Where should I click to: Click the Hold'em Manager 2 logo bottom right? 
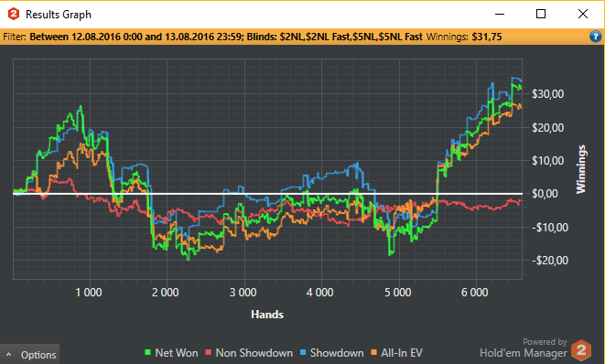click(581, 350)
